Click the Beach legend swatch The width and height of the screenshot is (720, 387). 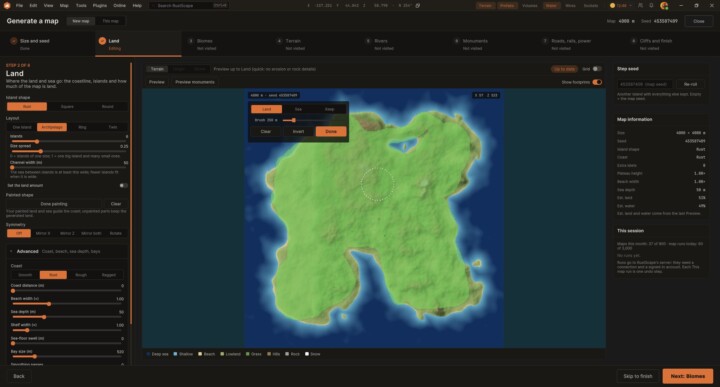click(200, 354)
